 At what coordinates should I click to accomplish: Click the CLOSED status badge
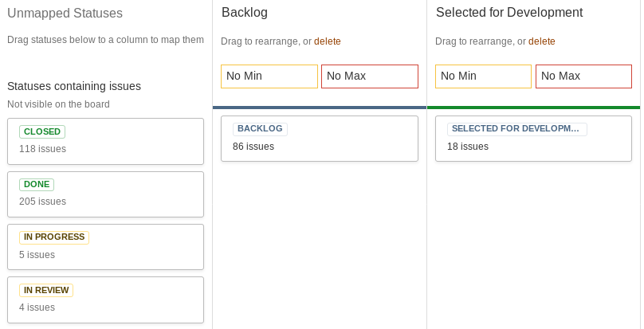coord(42,132)
